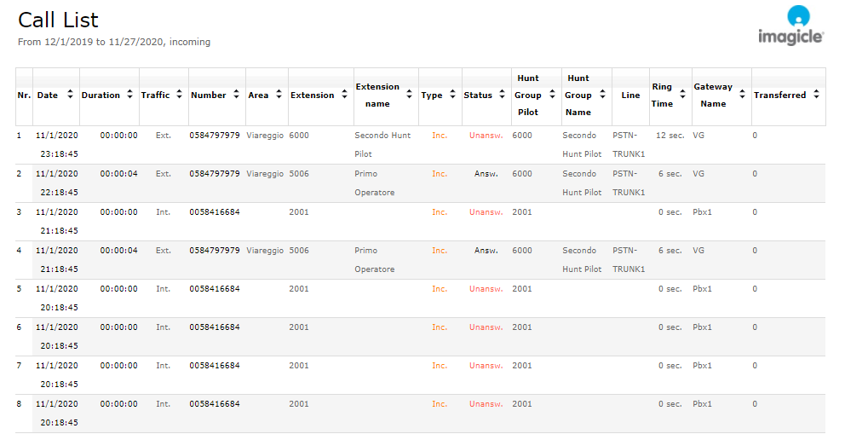Viewport: 868px width, 434px height.
Task: Select the Hunt Group Name header text
Action: (578, 95)
